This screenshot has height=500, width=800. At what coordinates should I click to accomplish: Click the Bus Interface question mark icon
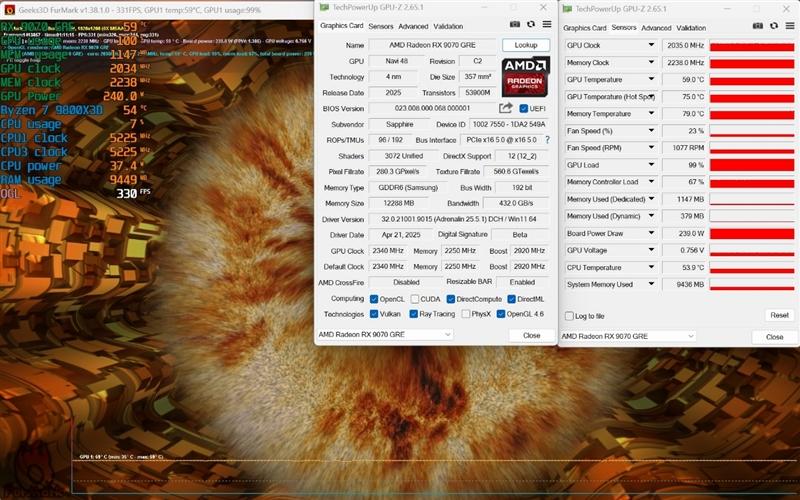click(x=547, y=140)
